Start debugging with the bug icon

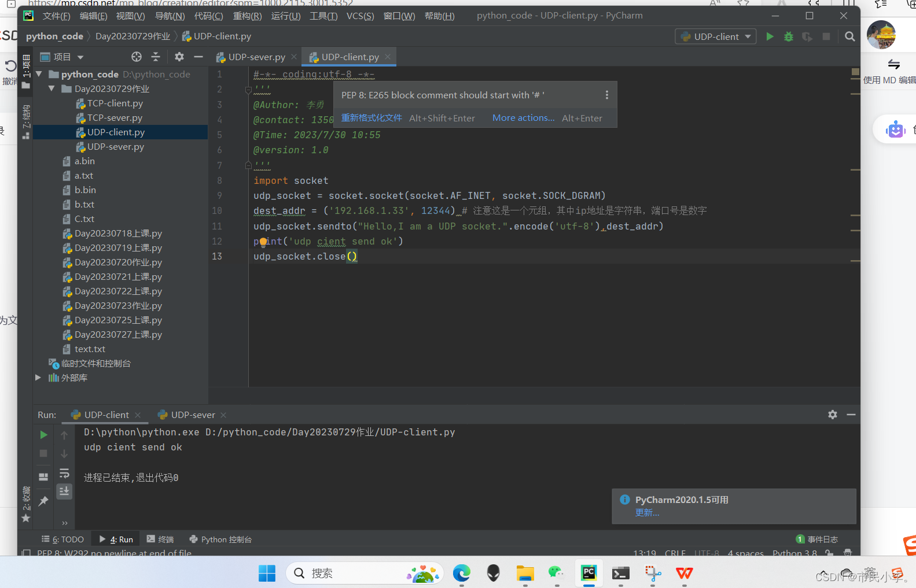point(788,36)
